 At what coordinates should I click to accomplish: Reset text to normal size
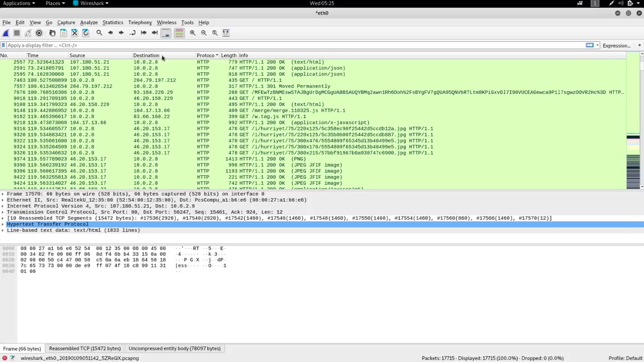click(215, 33)
